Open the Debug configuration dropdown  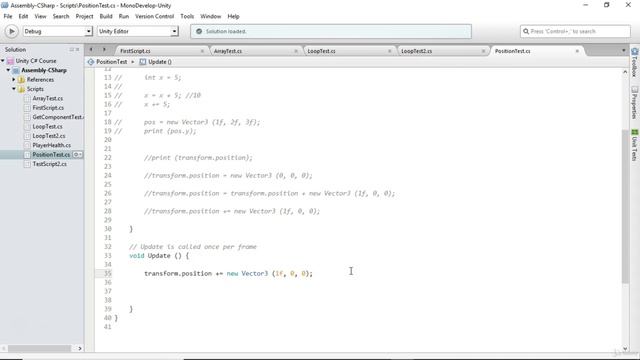coord(58,31)
